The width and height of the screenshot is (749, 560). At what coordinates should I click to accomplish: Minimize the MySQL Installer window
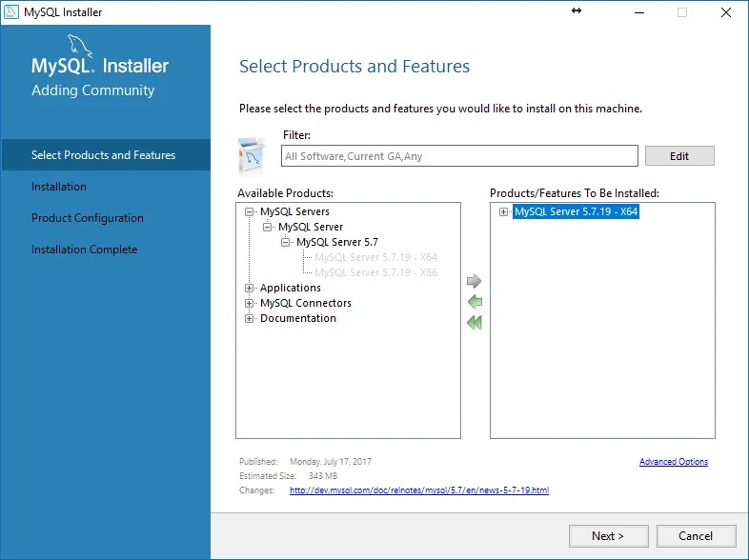(639, 12)
